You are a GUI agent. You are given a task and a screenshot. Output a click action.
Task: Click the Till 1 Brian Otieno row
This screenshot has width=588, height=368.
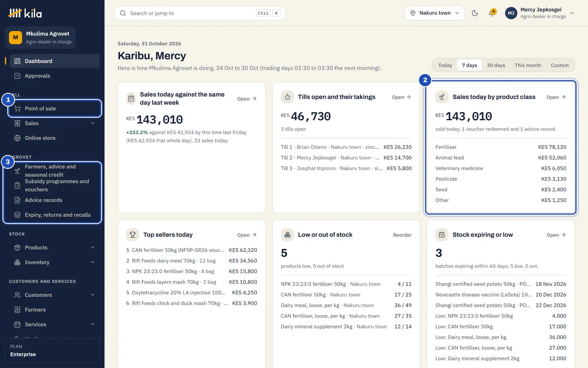click(346, 147)
